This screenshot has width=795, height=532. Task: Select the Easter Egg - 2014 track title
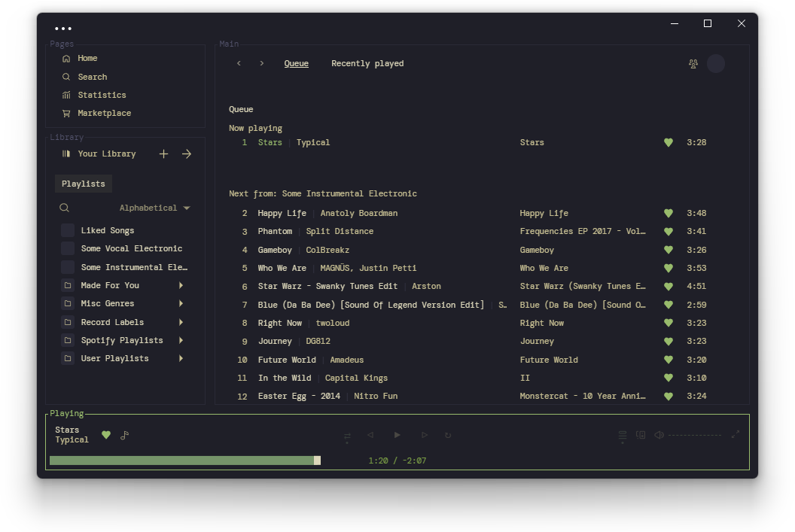coord(299,397)
